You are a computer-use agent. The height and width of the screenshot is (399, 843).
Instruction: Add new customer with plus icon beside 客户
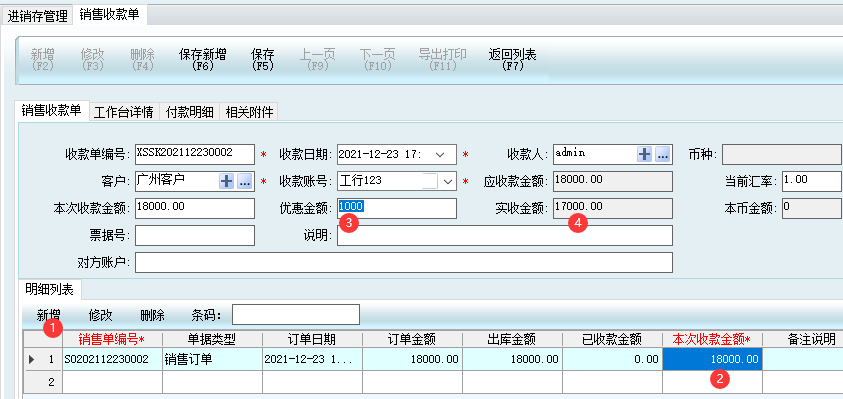[x=226, y=181]
